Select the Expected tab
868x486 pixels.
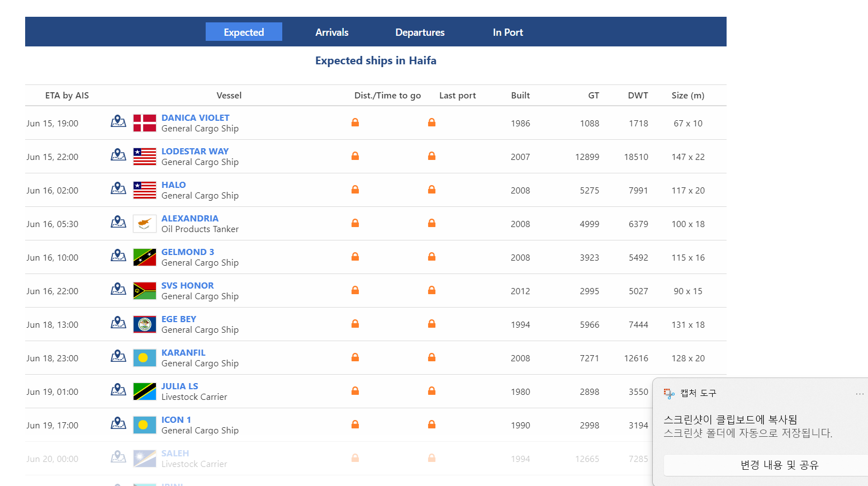tap(244, 32)
